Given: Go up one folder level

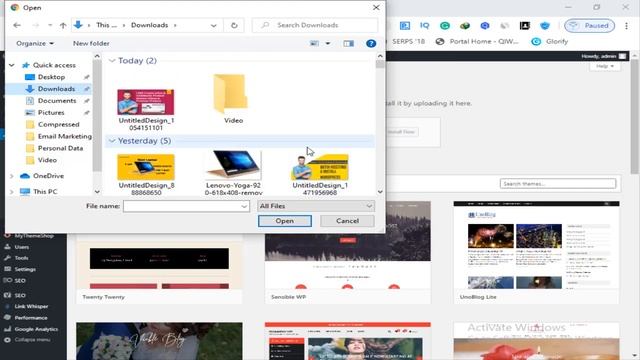Looking at the screenshot, I should [x=63, y=25].
